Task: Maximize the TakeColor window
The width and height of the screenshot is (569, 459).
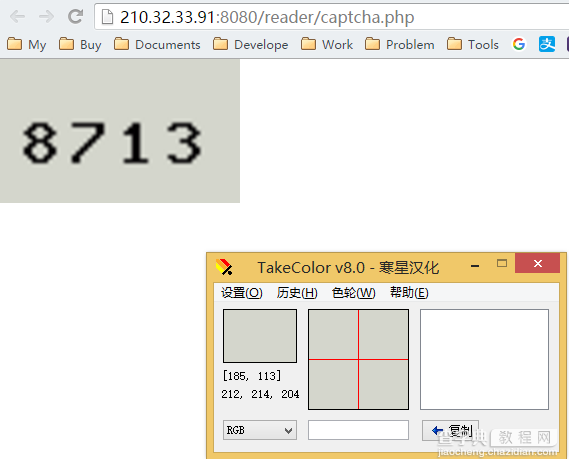Action: [x=502, y=263]
